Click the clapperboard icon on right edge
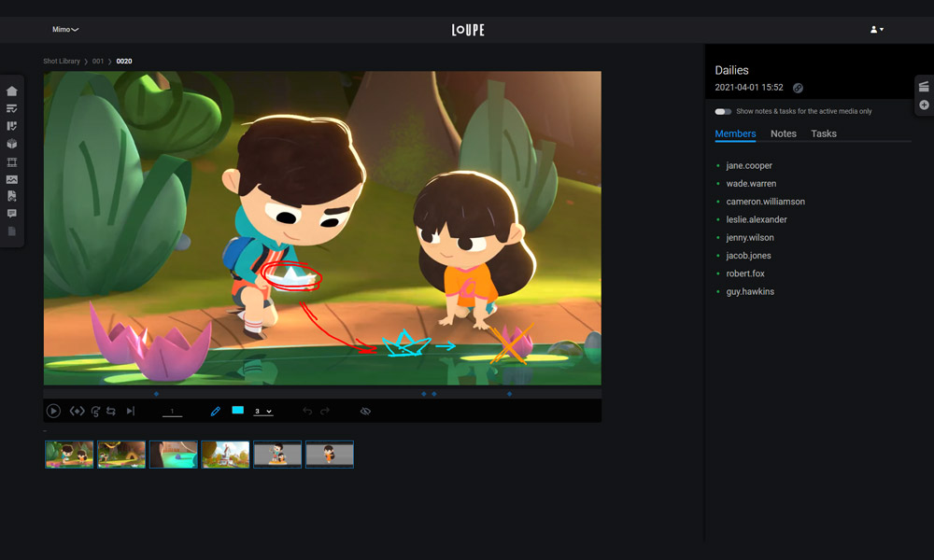 (924, 87)
